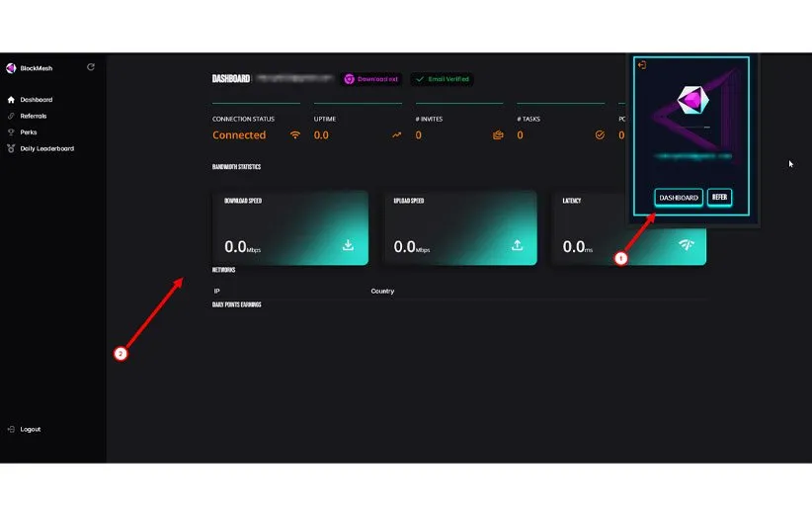Click the refresh icon beside BlockMesh title

[x=91, y=67]
